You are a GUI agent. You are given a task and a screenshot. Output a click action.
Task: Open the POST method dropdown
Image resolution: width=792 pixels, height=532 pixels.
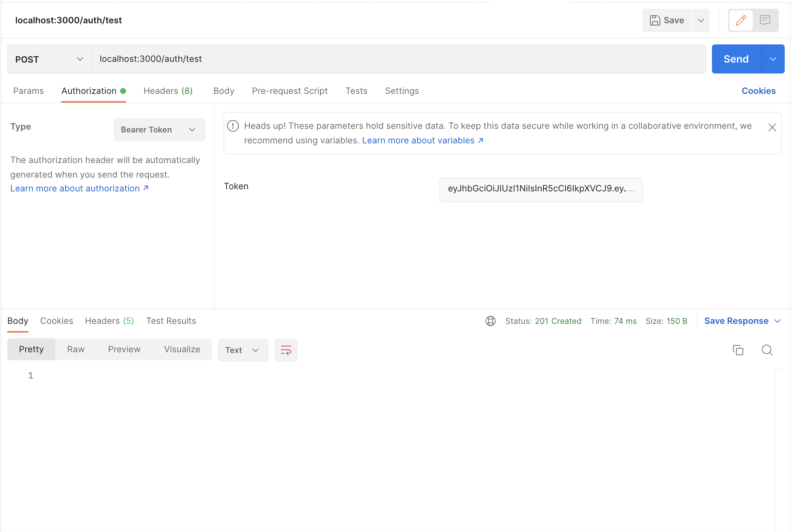(x=49, y=59)
